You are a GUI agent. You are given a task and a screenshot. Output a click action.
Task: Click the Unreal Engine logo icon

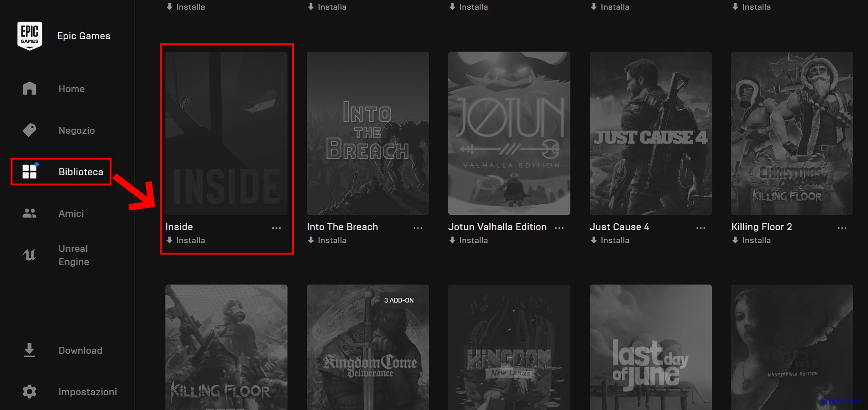tap(29, 255)
